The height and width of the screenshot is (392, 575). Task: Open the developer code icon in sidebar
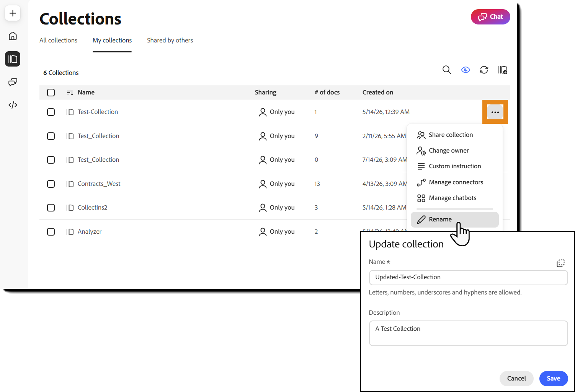[13, 105]
